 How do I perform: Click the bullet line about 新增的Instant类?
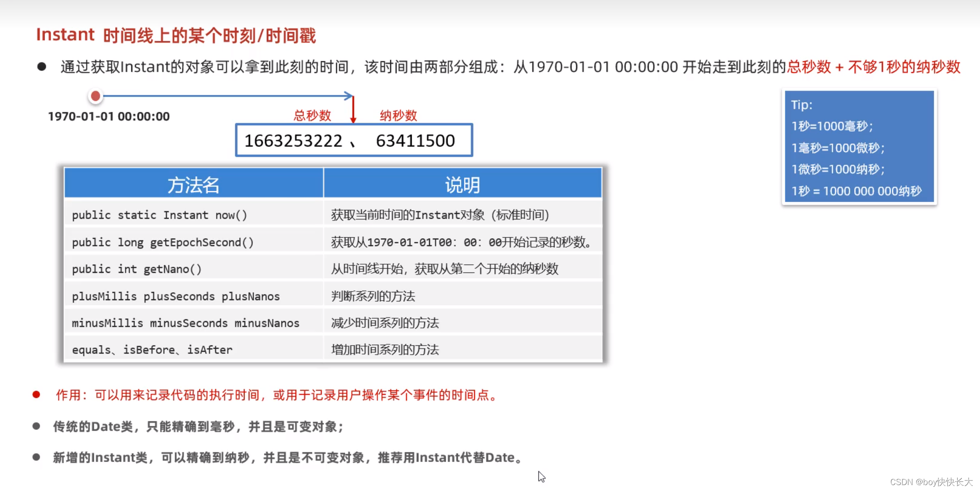[x=289, y=458]
